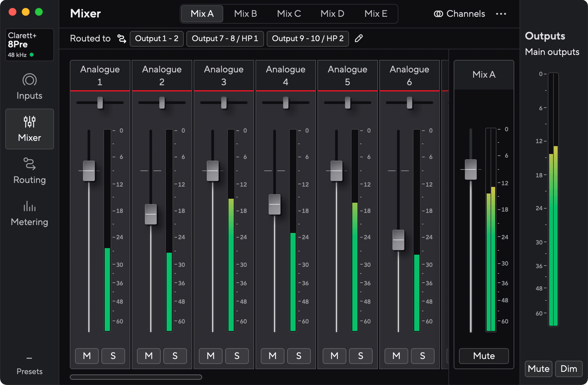Switch to the Mix D tab
Viewport: 588px width, 385px height.
tap(333, 14)
